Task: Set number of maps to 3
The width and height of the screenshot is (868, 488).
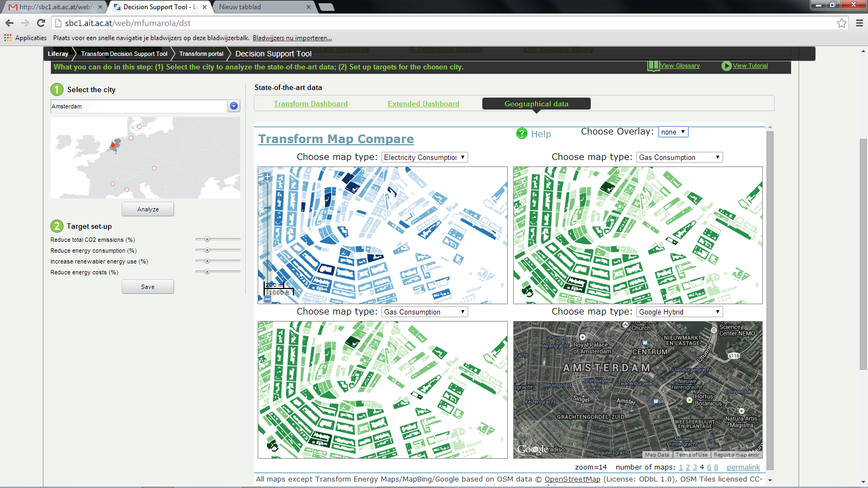Action: pos(695,467)
